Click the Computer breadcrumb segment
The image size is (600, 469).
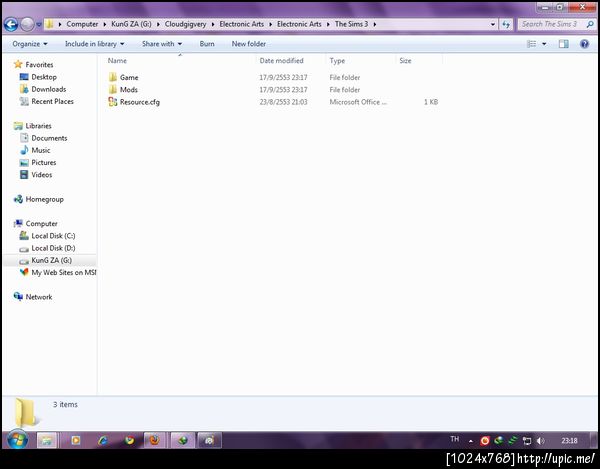coord(82,24)
